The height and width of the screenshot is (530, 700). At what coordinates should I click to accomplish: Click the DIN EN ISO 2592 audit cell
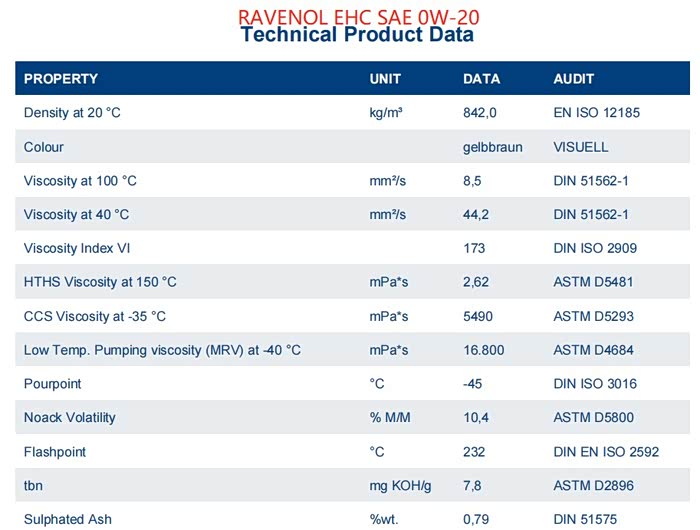pos(606,452)
